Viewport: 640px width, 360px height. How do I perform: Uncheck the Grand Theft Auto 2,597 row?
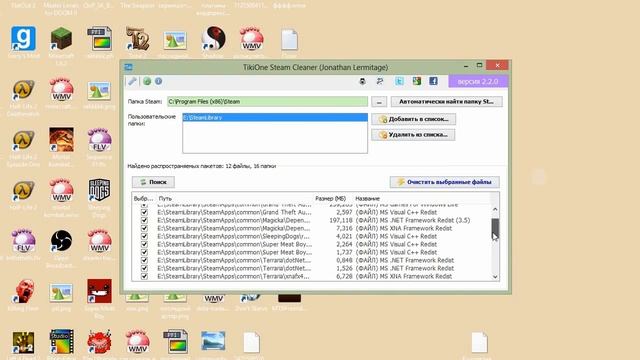tap(144, 212)
